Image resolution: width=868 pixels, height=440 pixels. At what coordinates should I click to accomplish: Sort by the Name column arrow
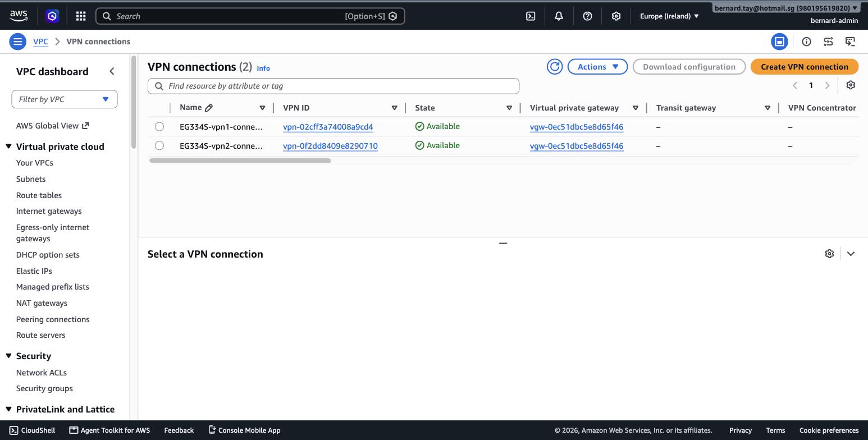[x=262, y=108]
